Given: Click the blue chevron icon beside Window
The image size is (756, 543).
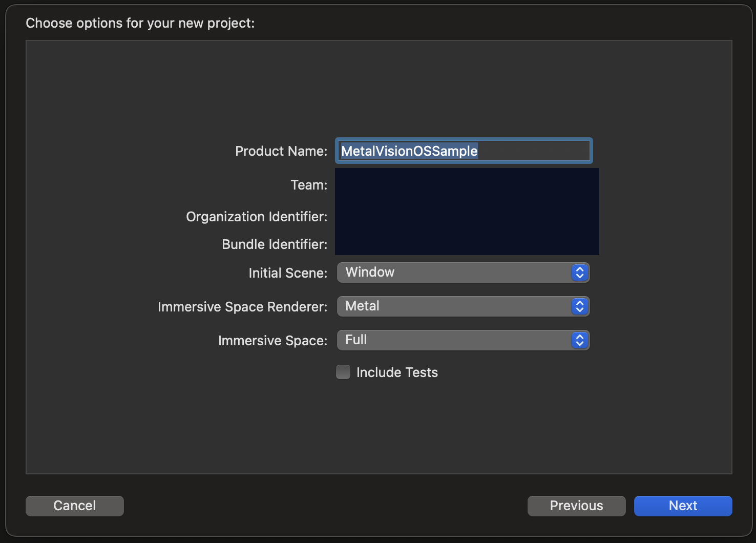Looking at the screenshot, I should pyautogui.click(x=579, y=273).
